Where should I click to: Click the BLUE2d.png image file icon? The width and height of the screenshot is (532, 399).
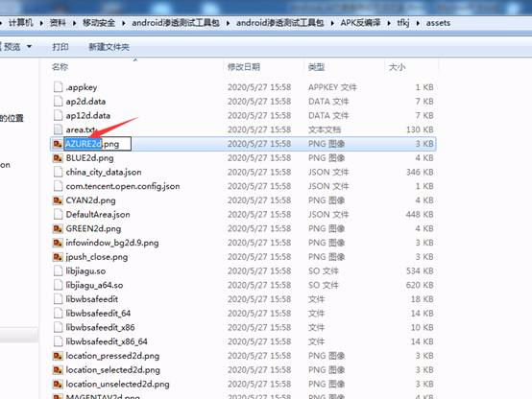[x=58, y=158]
